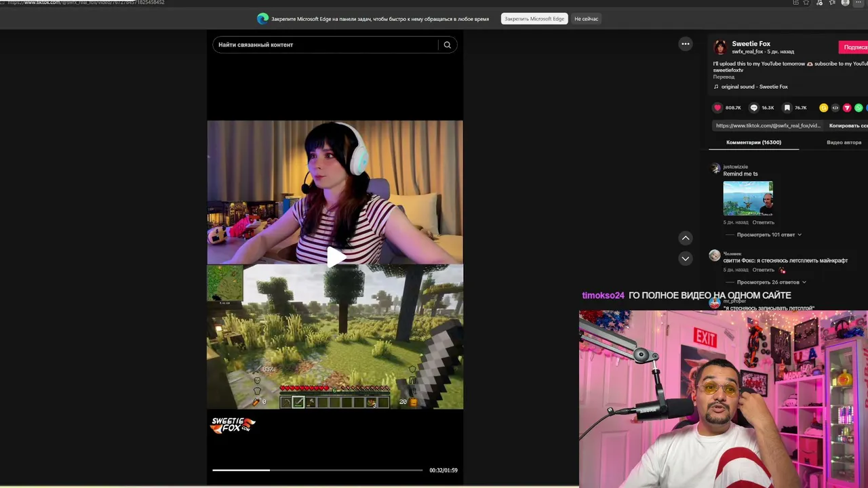868x488 pixels.
Task: Click the play button on the video
Action: pyautogui.click(x=336, y=257)
